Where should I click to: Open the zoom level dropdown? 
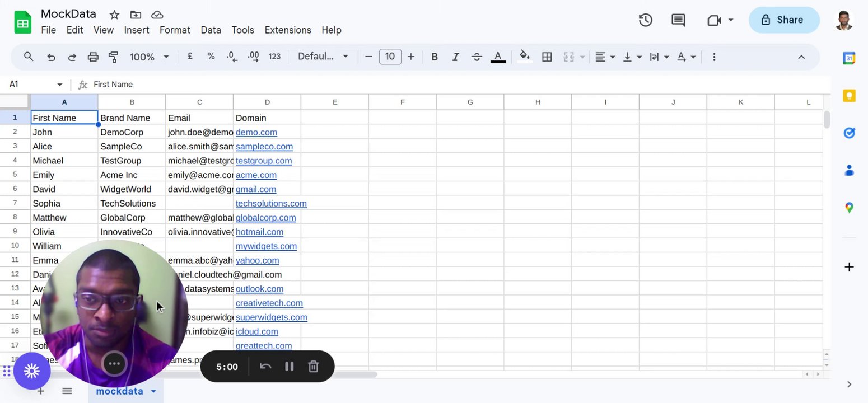[x=150, y=57]
